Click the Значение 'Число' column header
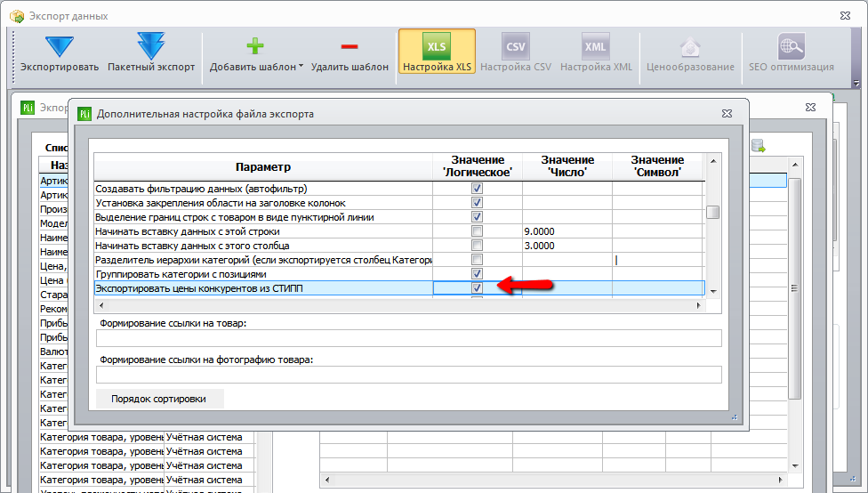The width and height of the screenshot is (868, 493). tap(567, 166)
